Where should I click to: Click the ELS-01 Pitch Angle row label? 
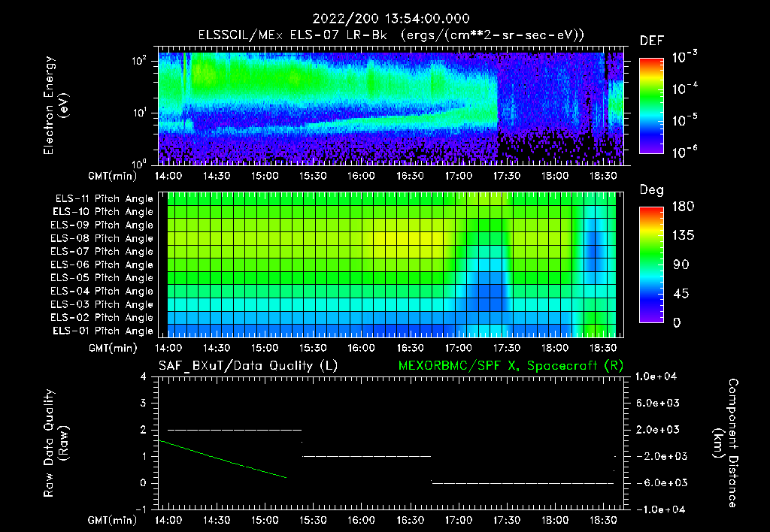click(103, 331)
